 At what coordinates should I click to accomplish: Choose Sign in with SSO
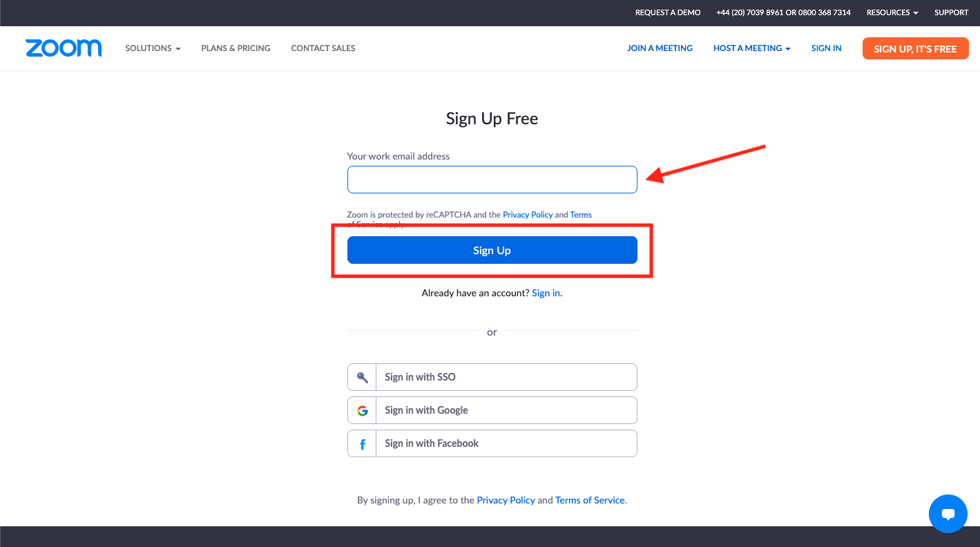[x=492, y=377]
